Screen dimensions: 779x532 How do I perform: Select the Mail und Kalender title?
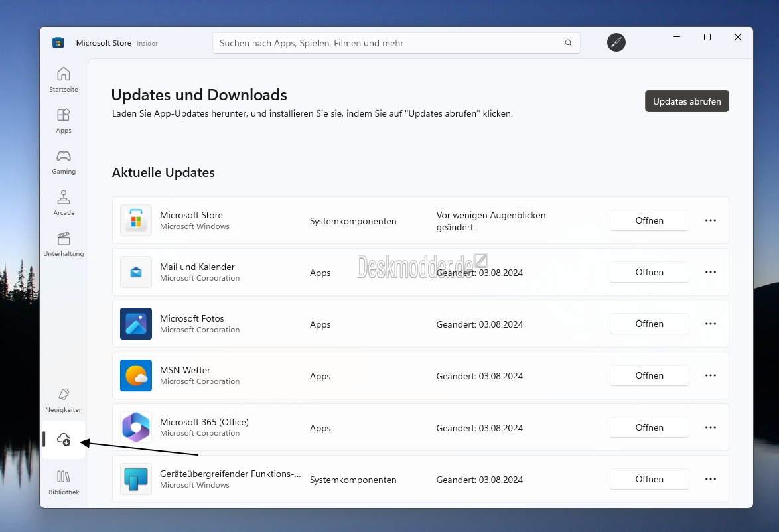197,267
